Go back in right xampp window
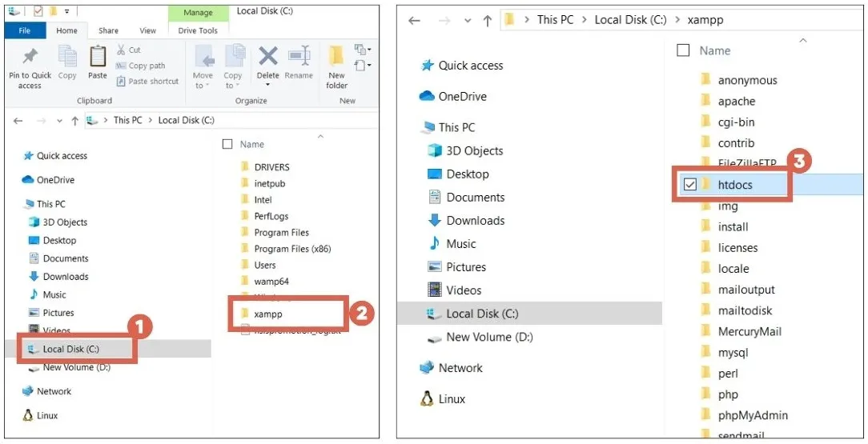The height and width of the screenshot is (444, 868). (414, 21)
